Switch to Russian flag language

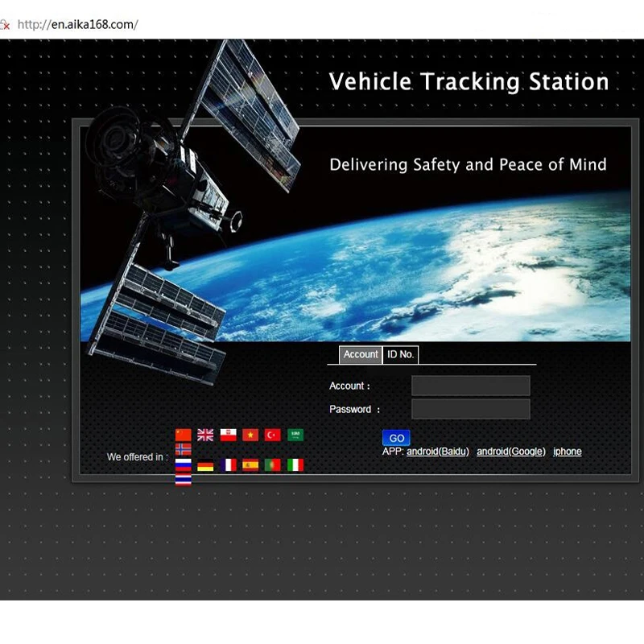click(184, 464)
